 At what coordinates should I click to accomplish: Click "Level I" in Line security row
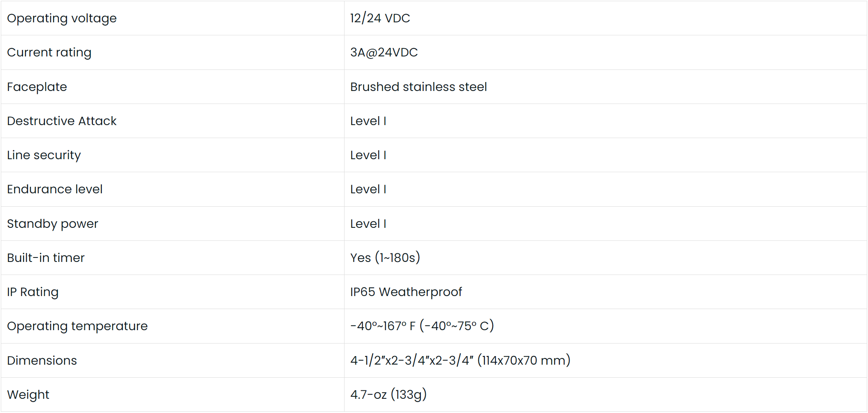(x=368, y=155)
